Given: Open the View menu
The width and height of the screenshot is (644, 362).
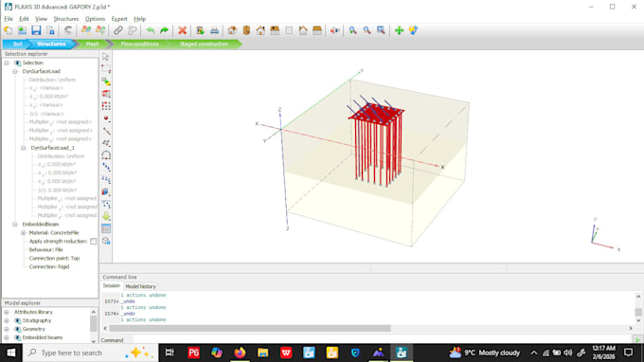Looking at the screenshot, I should pos(41,19).
